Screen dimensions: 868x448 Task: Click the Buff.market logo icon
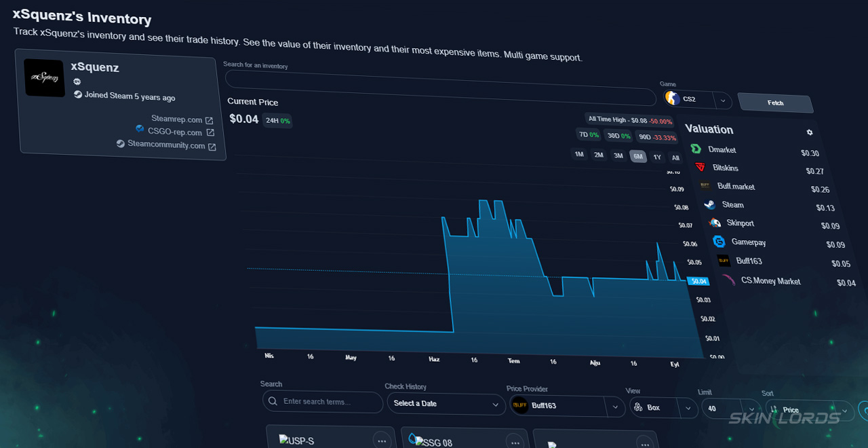[705, 185]
